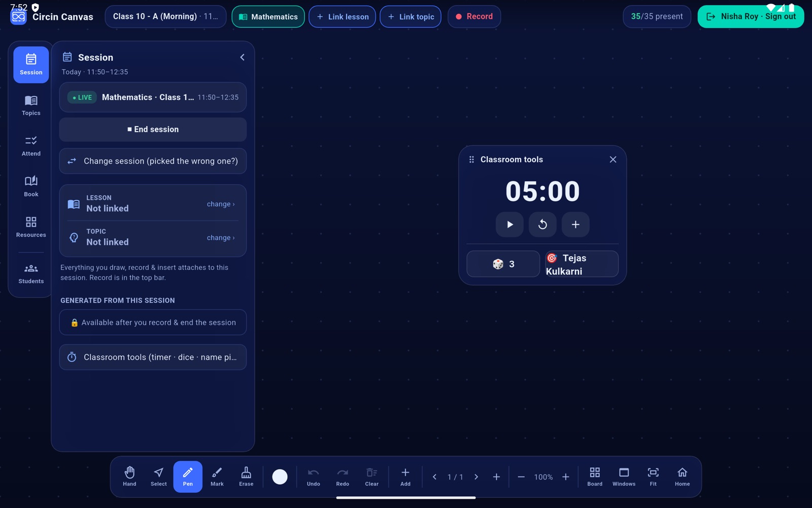The image size is (812, 508).
Task: Pick the Erase tool
Action: coord(246,477)
